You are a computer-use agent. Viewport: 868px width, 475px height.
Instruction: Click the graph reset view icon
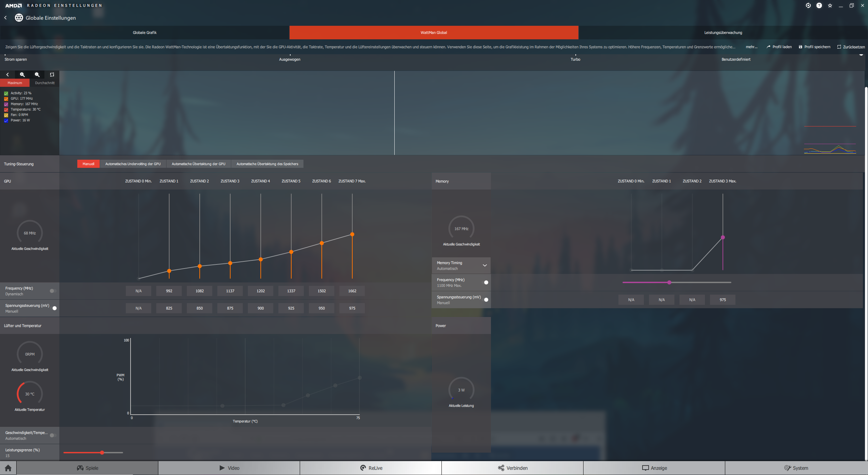click(x=52, y=75)
